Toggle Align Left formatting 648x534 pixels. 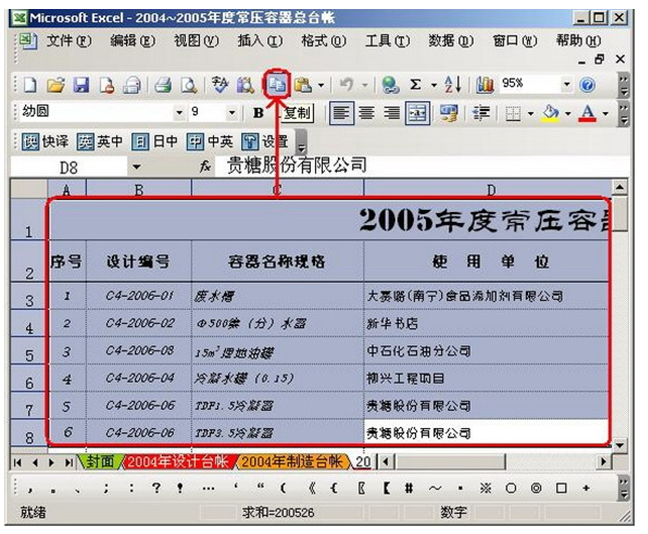pos(342,113)
